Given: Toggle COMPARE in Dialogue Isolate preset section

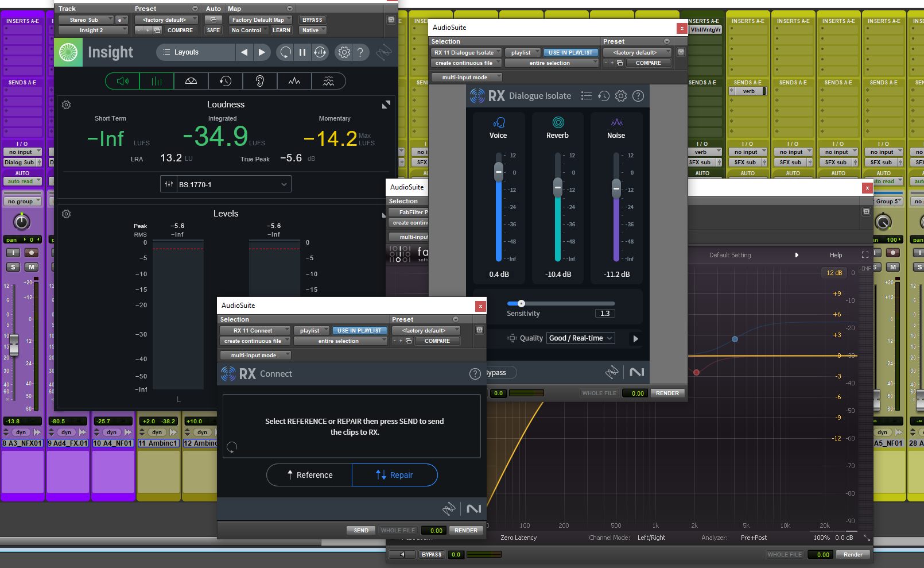Looking at the screenshot, I should click(649, 63).
